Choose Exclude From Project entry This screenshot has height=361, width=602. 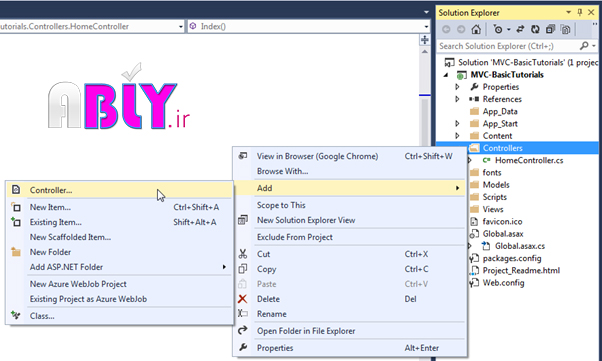click(350, 237)
